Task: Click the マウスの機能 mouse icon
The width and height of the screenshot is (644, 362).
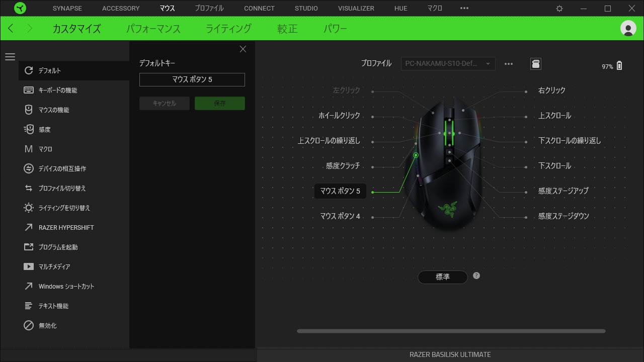Action: point(29,110)
